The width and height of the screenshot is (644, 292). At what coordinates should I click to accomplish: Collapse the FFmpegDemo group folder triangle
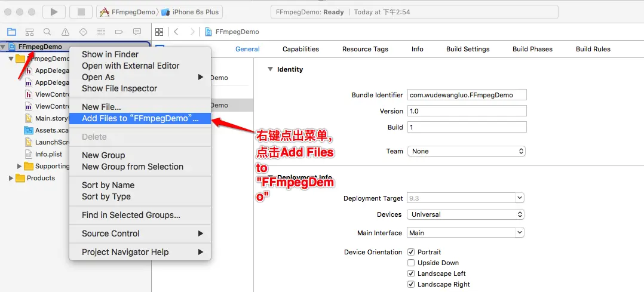point(11,59)
